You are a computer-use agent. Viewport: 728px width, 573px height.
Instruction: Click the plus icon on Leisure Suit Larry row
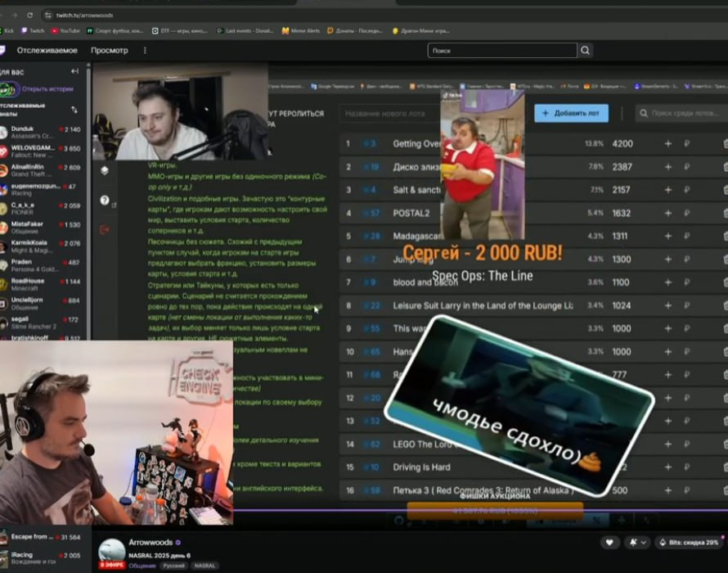click(667, 306)
